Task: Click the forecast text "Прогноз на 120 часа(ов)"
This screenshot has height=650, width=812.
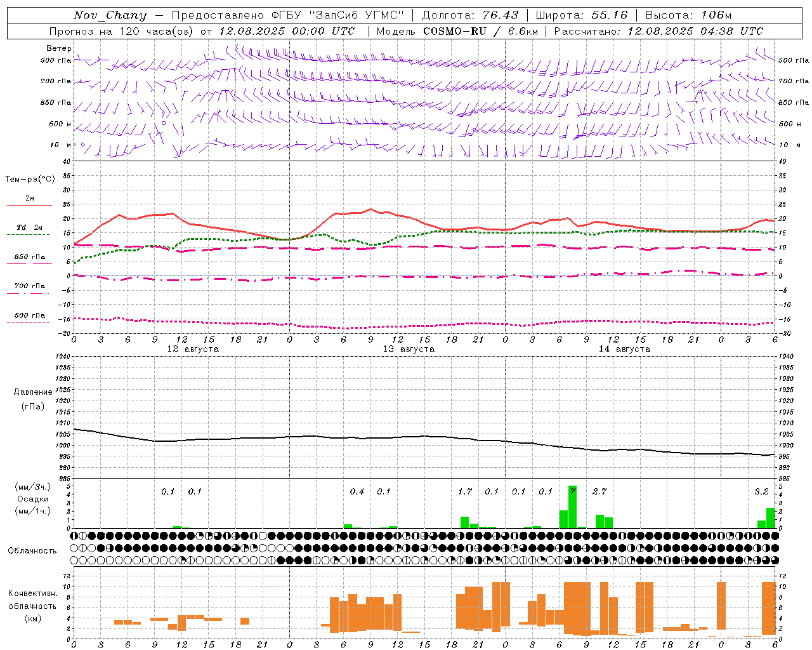Action: click(121, 31)
